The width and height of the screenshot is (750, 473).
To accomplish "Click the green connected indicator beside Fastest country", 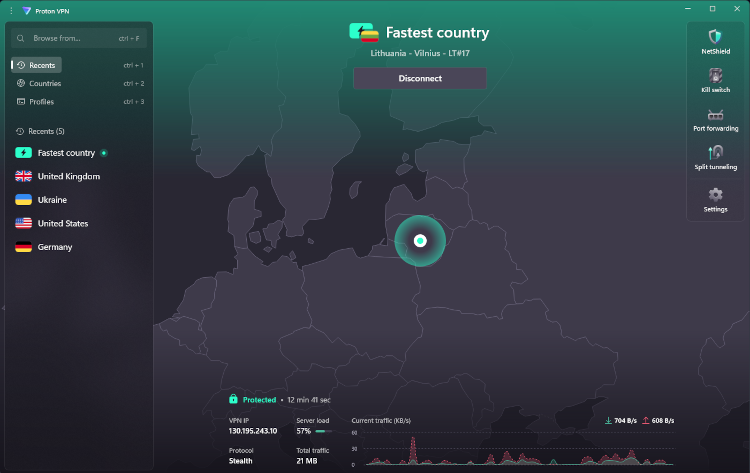I will click(x=104, y=153).
